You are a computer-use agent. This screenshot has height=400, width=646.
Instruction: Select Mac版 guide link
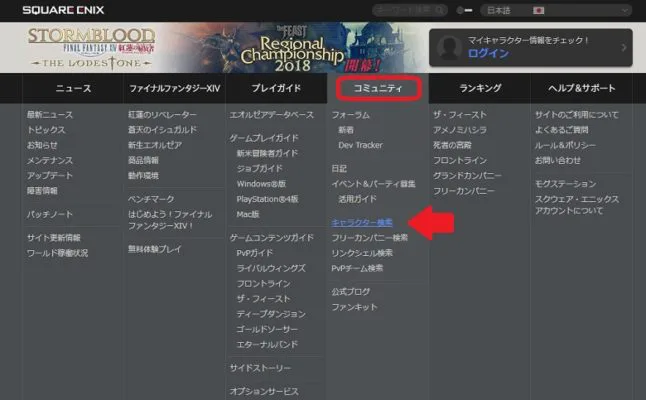click(248, 214)
